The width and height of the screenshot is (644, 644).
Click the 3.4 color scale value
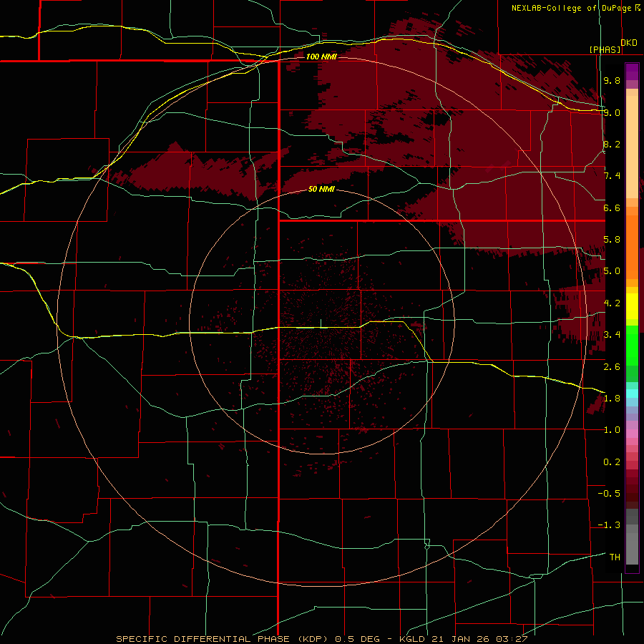coord(612,335)
